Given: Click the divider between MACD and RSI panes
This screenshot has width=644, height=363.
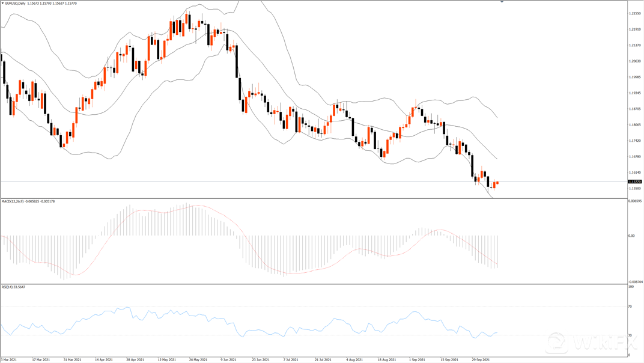Looking at the screenshot, I should point(312,284).
